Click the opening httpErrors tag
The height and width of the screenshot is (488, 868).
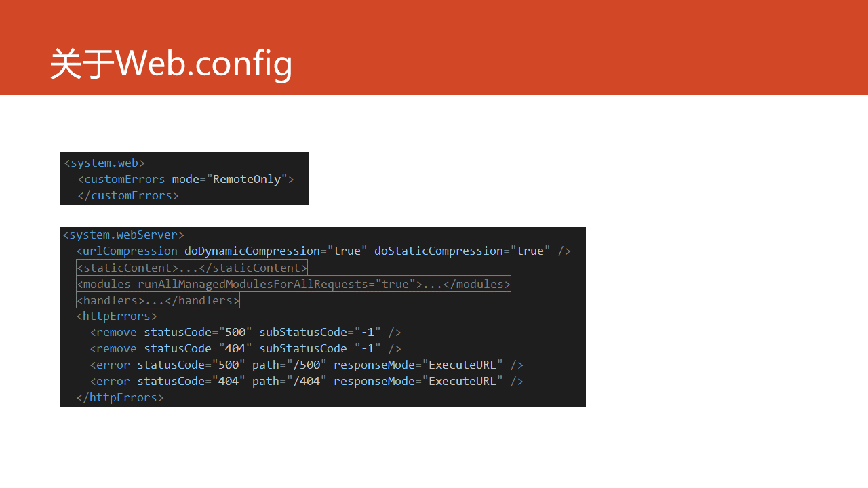pyautogui.click(x=117, y=316)
